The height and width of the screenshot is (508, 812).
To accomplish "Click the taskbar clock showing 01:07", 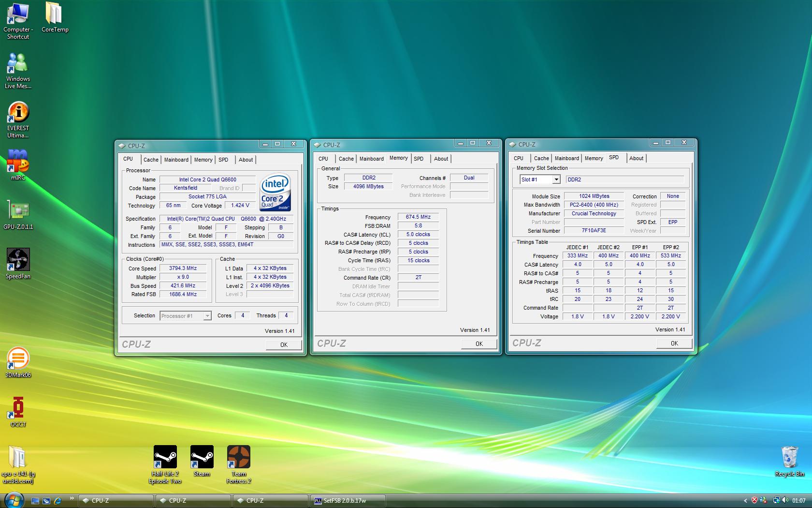I will pyautogui.click(x=799, y=501).
